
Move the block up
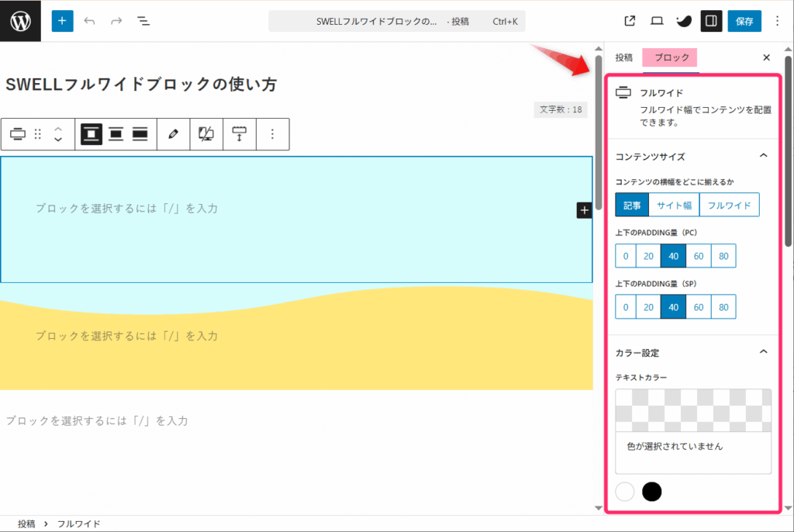tap(58, 129)
